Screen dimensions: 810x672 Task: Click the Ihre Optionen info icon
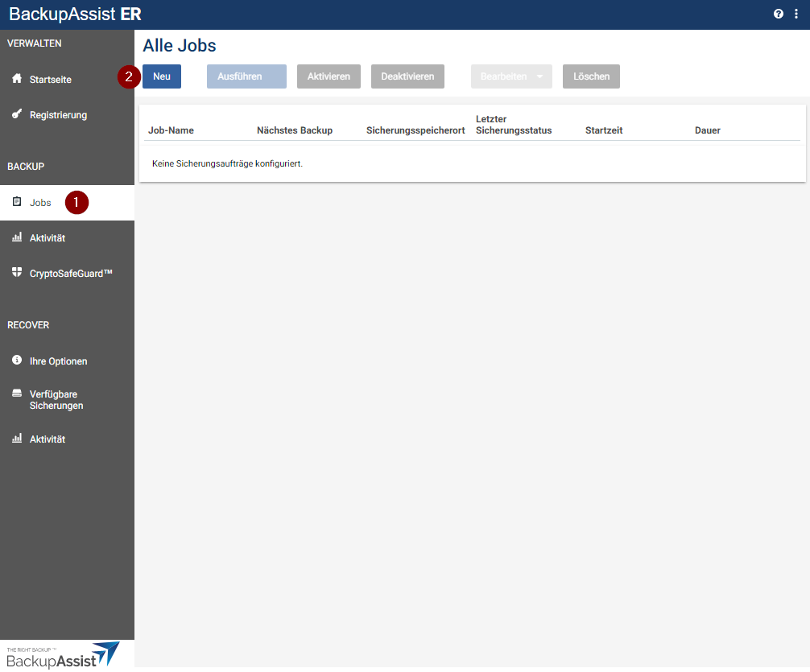[17, 360]
